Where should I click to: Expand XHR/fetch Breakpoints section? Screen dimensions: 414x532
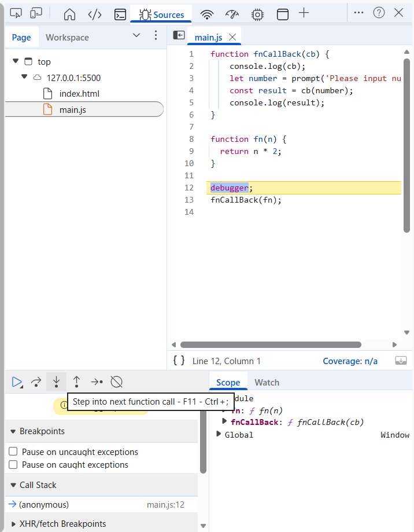[x=13, y=524]
